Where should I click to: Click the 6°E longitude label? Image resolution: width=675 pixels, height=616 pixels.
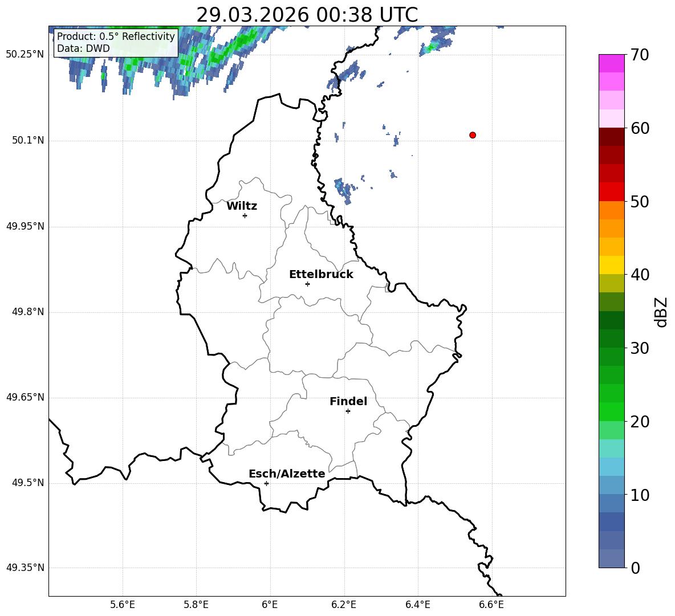[x=270, y=605]
